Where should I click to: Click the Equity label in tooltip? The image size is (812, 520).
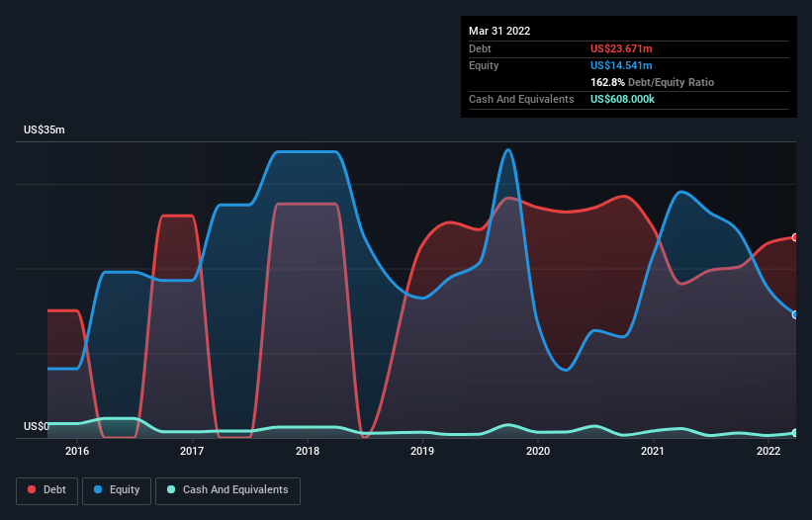pos(484,65)
